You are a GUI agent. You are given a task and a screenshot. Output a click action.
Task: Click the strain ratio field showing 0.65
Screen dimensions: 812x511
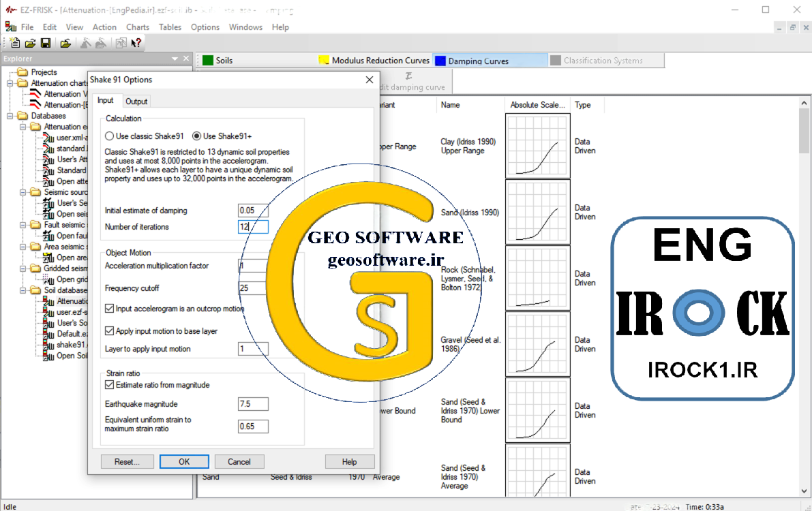pyautogui.click(x=253, y=427)
